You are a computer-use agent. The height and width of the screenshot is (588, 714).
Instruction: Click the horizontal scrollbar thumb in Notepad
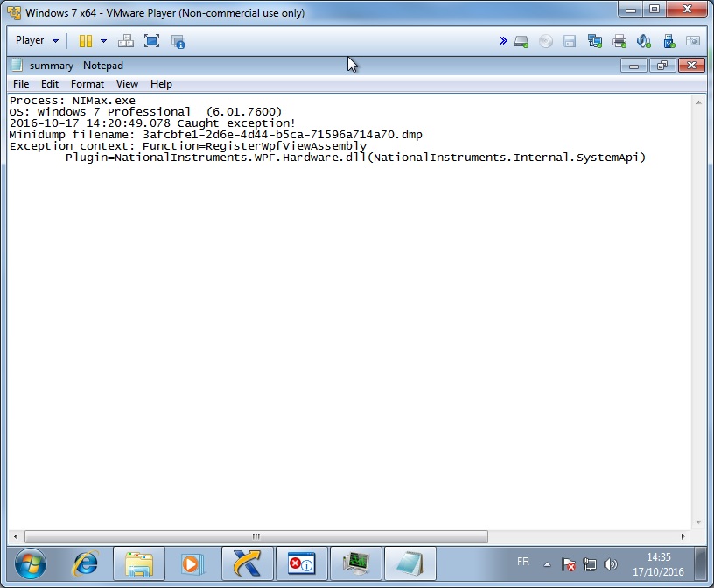255,536
